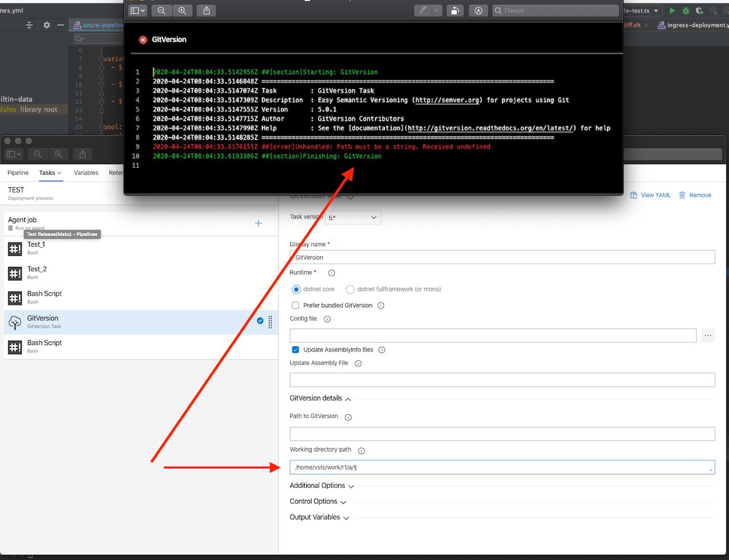Expand the Additional Options section
Viewport: 729px width, 560px height.
coord(351,486)
